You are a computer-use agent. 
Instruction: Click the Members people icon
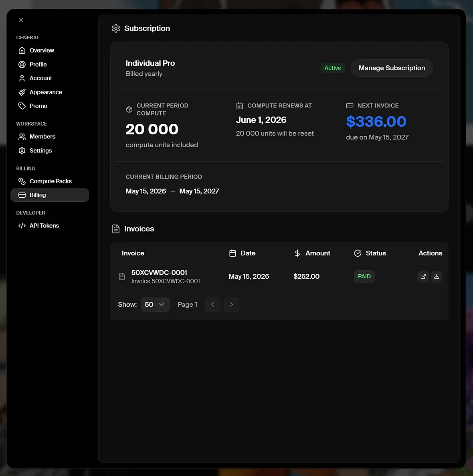pos(22,137)
